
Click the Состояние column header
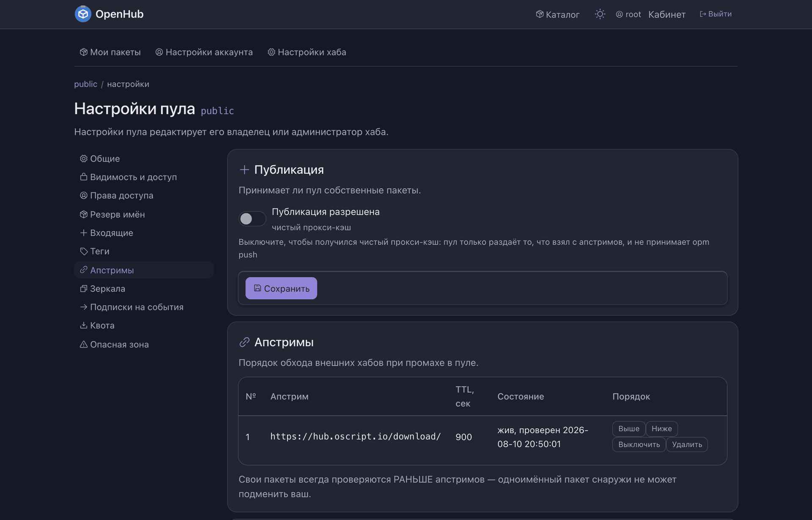coord(521,397)
